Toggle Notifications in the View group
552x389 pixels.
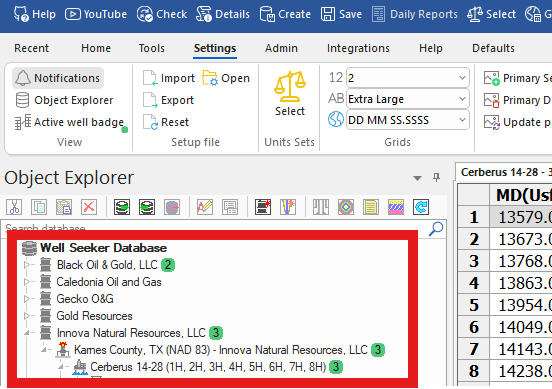(58, 78)
